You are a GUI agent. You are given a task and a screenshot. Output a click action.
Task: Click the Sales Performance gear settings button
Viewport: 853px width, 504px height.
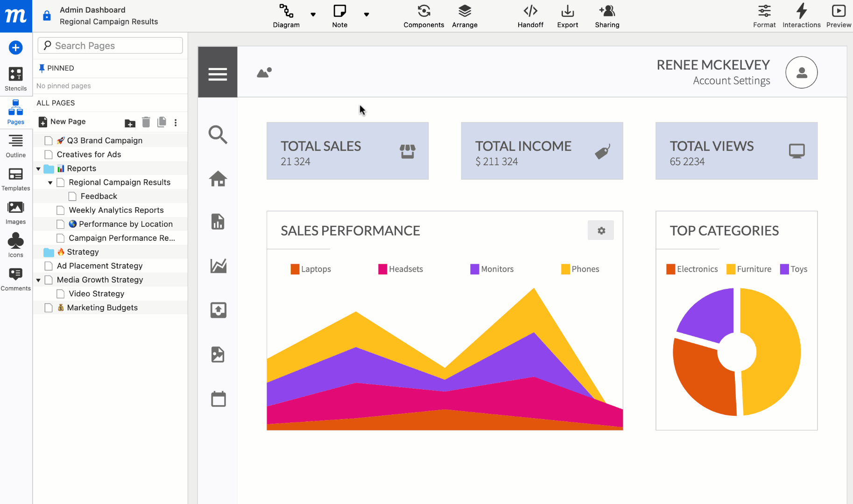coord(600,231)
